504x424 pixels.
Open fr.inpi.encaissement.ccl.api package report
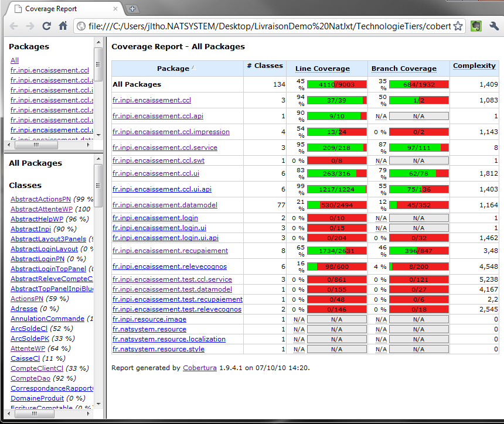click(x=158, y=116)
